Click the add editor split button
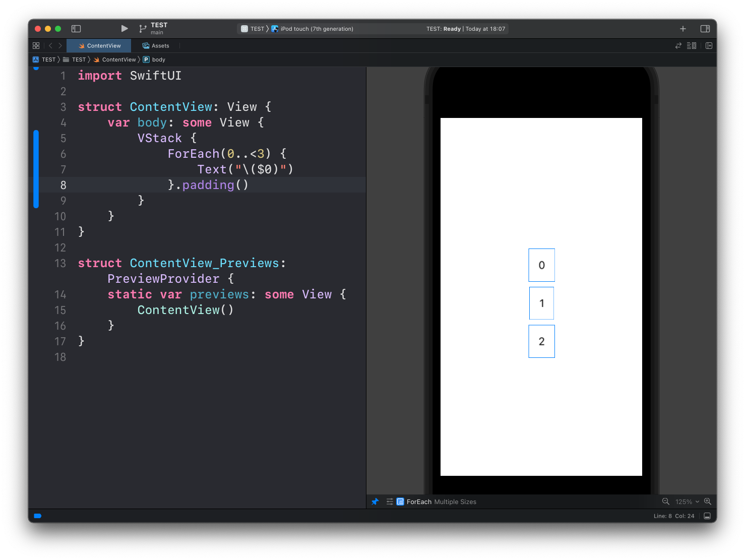 [x=709, y=46]
